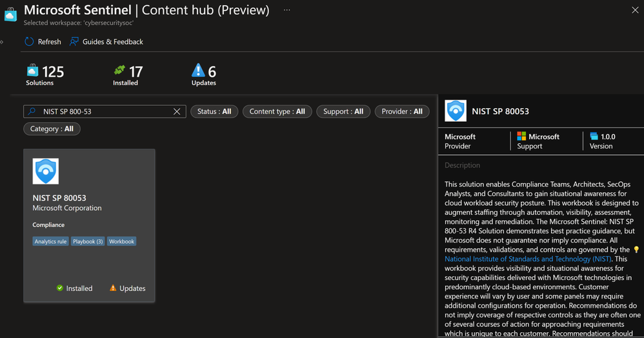644x338 pixels.
Task: Click the selected workspace 'cybersecuritysoc' text
Action: pyautogui.click(x=79, y=23)
